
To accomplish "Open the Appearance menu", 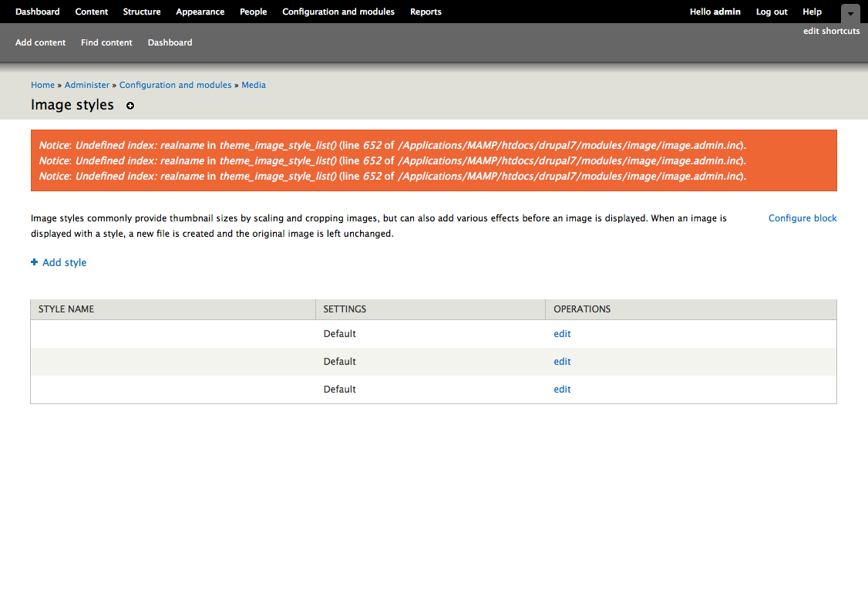I will tap(200, 12).
